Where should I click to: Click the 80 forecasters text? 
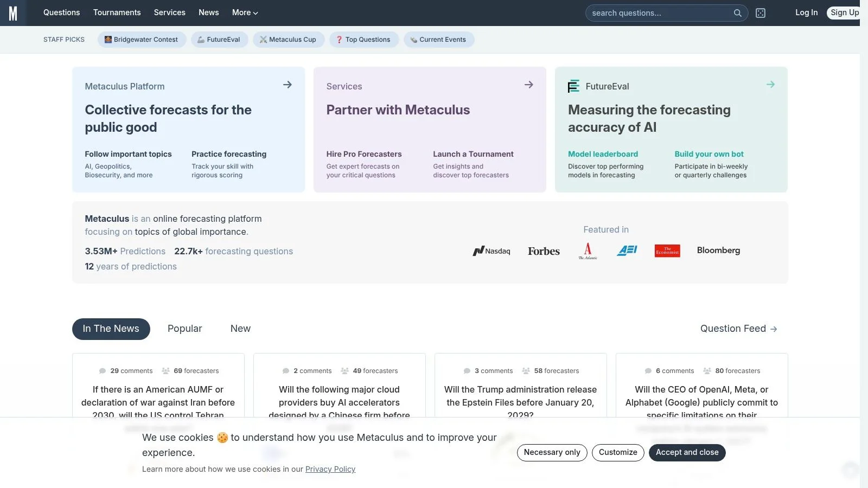[738, 371]
